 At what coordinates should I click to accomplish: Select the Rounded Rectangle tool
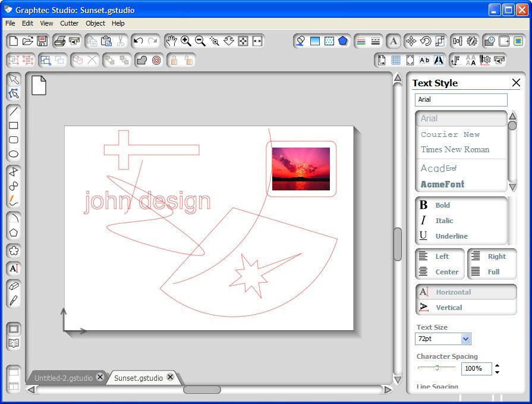14,140
